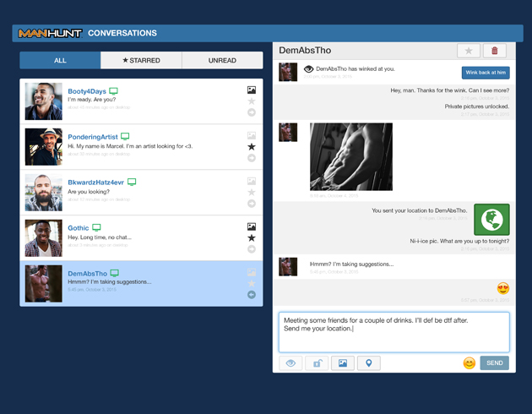Star the DemAbsTho conversation in list
The height and width of the screenshot is (414, 532).
252,283
